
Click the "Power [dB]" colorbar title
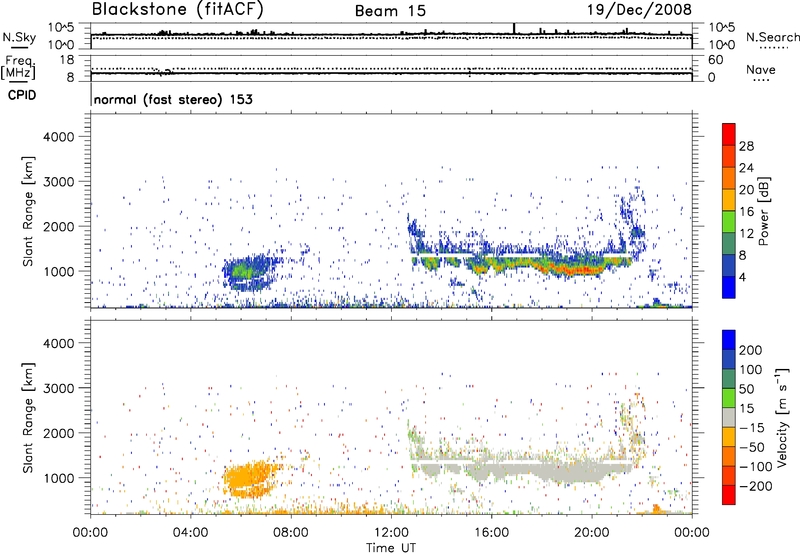coord(764,211)
